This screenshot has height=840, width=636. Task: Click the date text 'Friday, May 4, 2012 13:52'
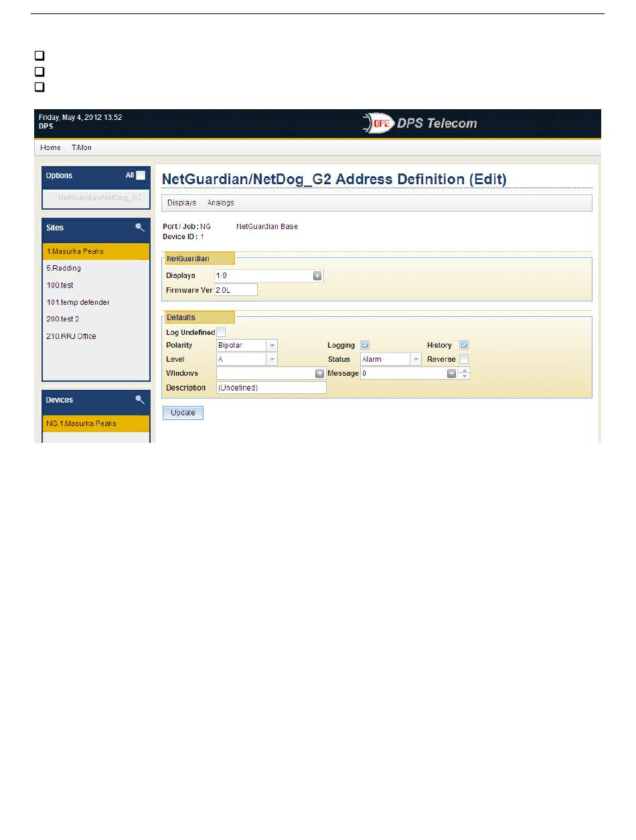point(80,117)
